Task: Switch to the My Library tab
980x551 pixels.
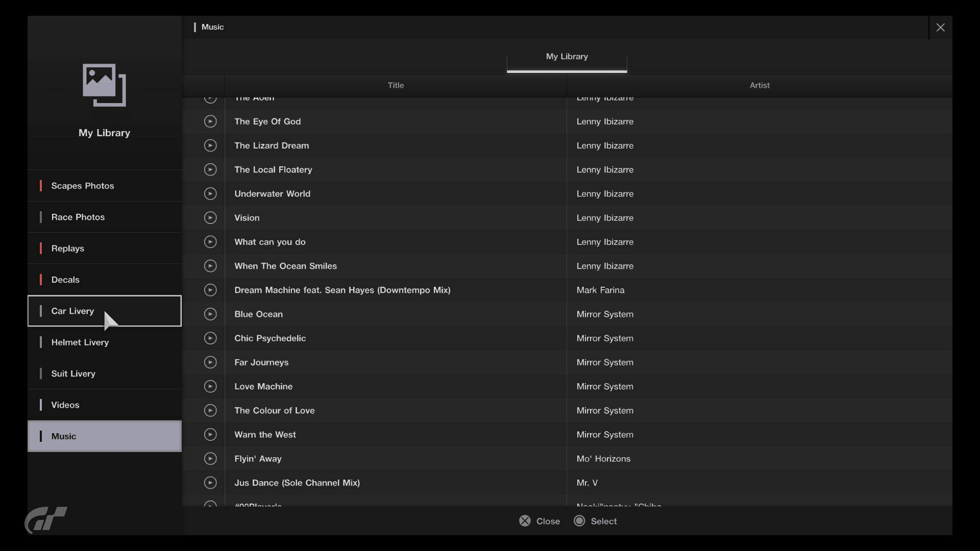Action: [x=567, y=57]
